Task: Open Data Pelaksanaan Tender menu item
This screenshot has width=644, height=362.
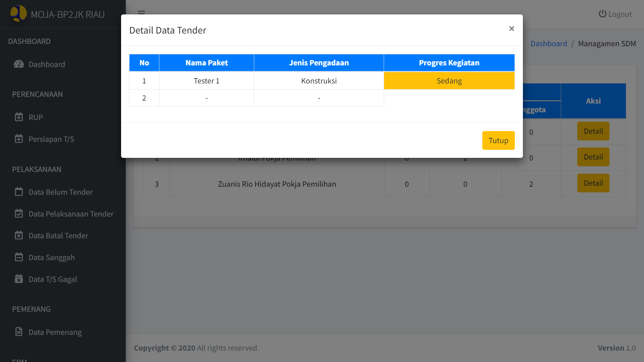Action: 71,214
